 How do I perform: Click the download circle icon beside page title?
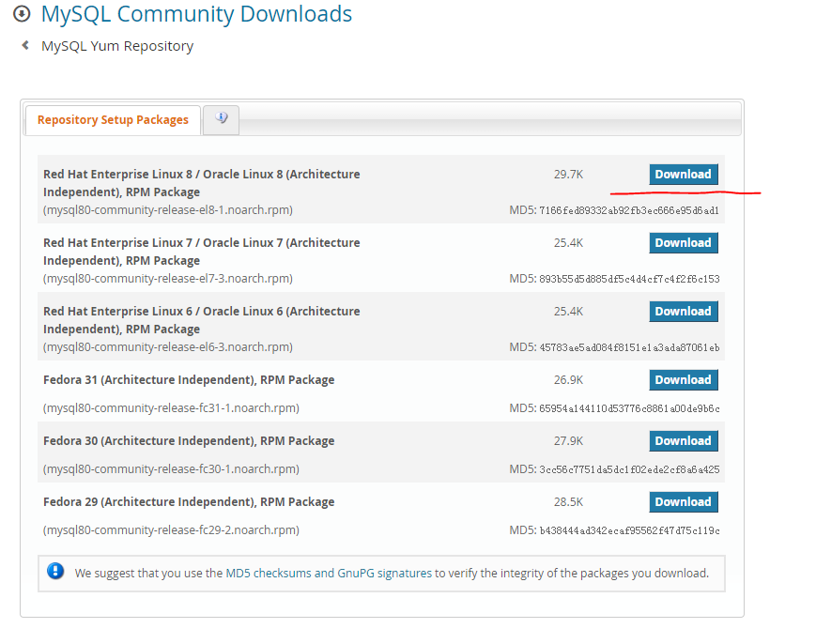point(22,14)
